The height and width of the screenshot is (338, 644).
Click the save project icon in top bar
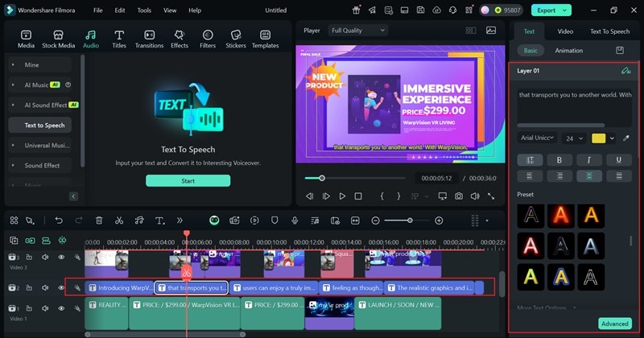(420, 10)
